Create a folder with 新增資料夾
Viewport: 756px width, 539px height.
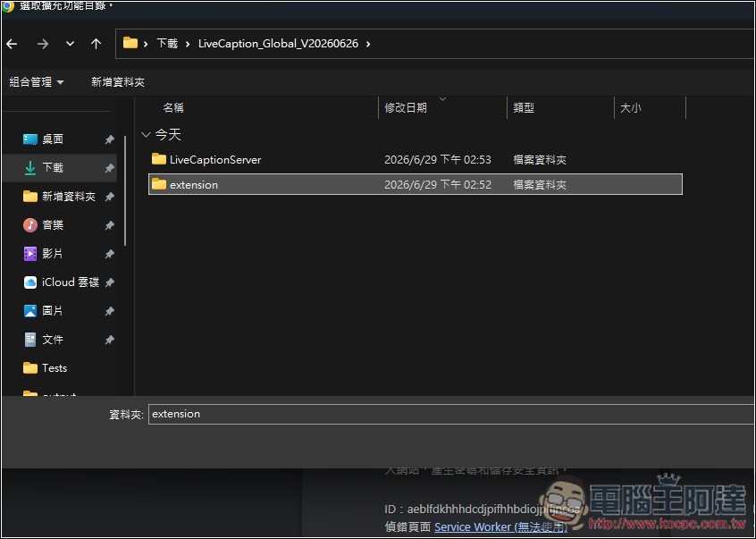pos(118,82)
